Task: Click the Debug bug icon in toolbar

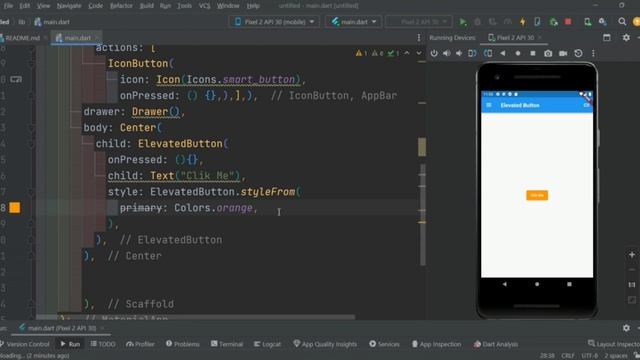Action: 477,22
